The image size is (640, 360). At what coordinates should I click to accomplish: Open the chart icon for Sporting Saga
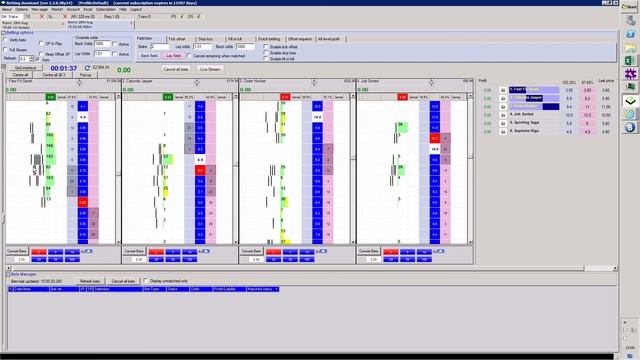tap(503, 123)
